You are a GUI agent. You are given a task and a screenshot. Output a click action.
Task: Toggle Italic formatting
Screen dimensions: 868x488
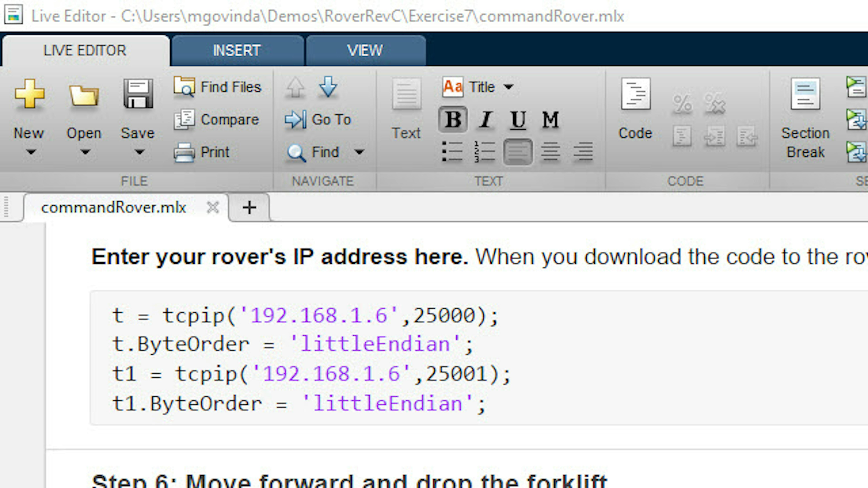[486, 120]
